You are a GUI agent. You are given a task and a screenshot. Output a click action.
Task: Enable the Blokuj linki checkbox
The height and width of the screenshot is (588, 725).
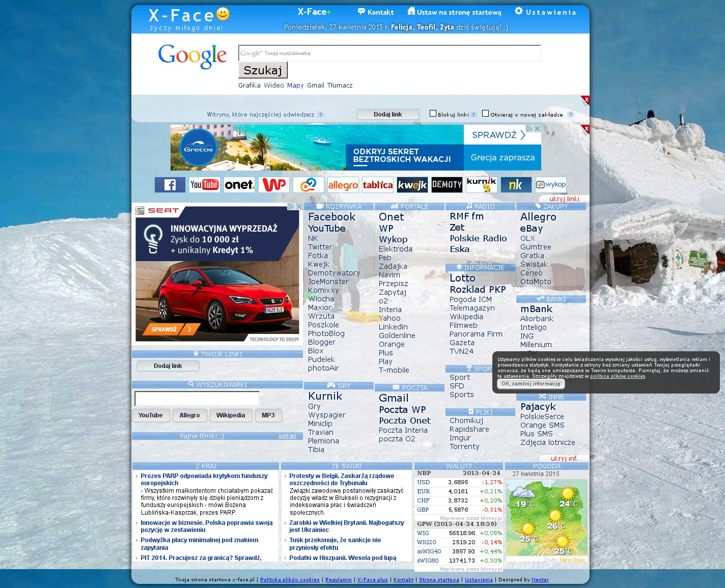point(433,114)
